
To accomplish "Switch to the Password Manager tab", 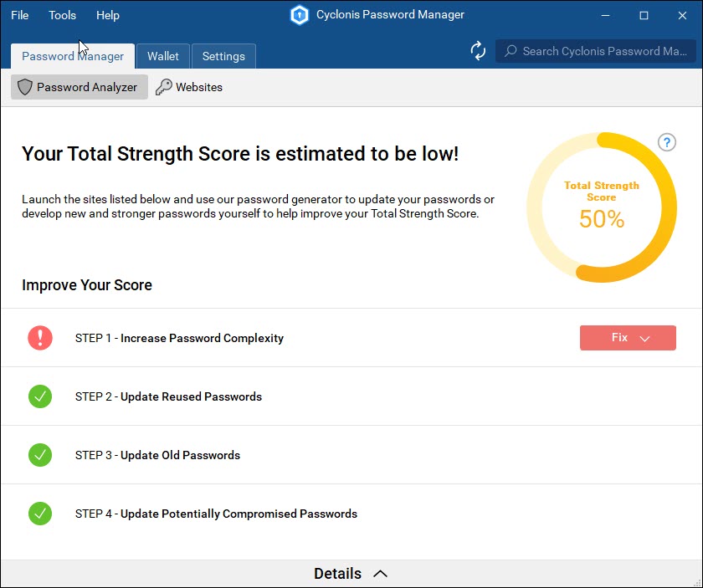I will (x=73, y=56).
